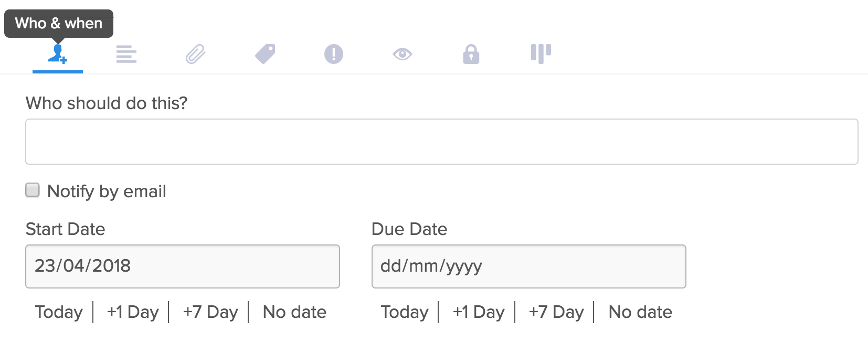Set Start Date to Today

click(x=59, y=312)
